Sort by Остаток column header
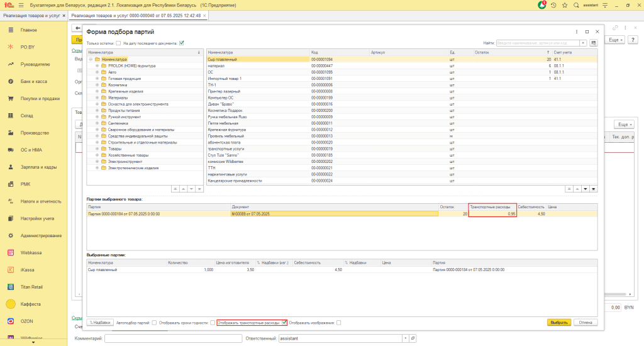 [511, 53]
